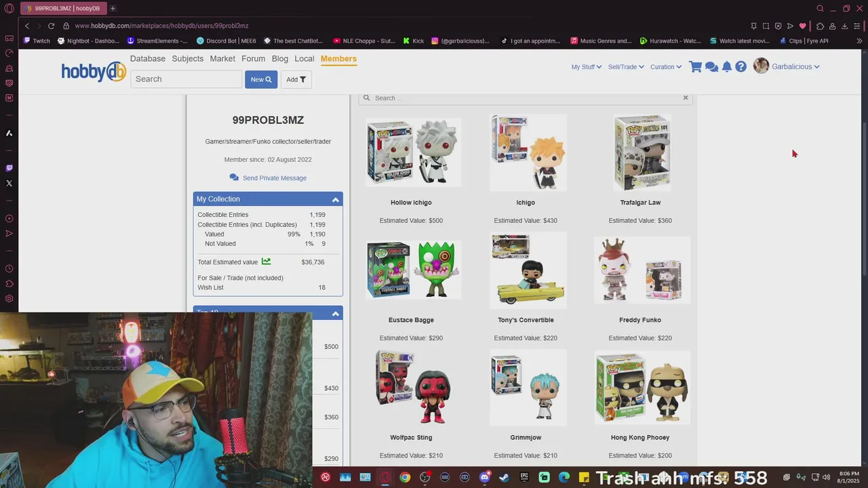Open the Twitch icon in Opera sidebar
This screenshot has width=868, height=488.
pyautogui.click(x=9, y=168)
